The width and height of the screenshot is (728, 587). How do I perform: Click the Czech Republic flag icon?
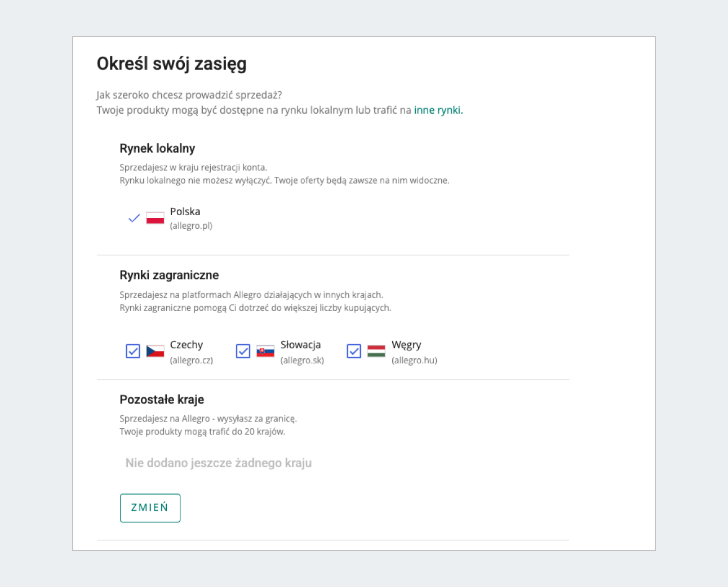click(155, 351)
